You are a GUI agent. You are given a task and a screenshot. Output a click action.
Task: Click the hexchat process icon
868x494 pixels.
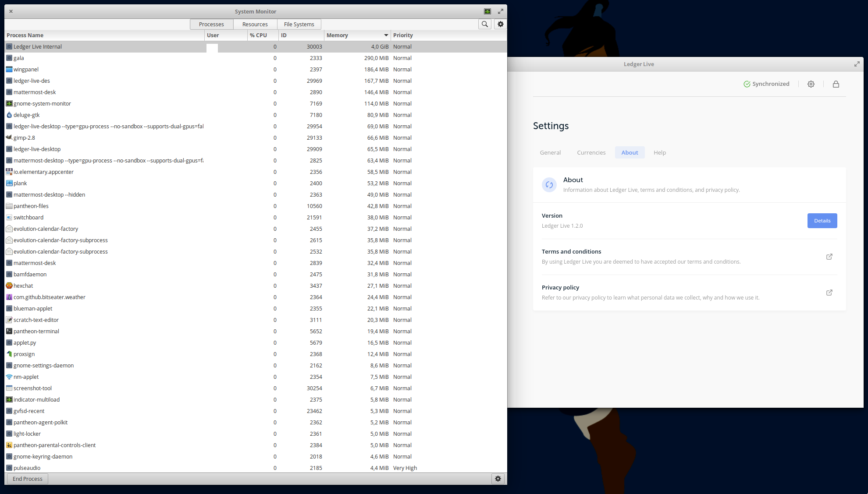pos(9,286)
